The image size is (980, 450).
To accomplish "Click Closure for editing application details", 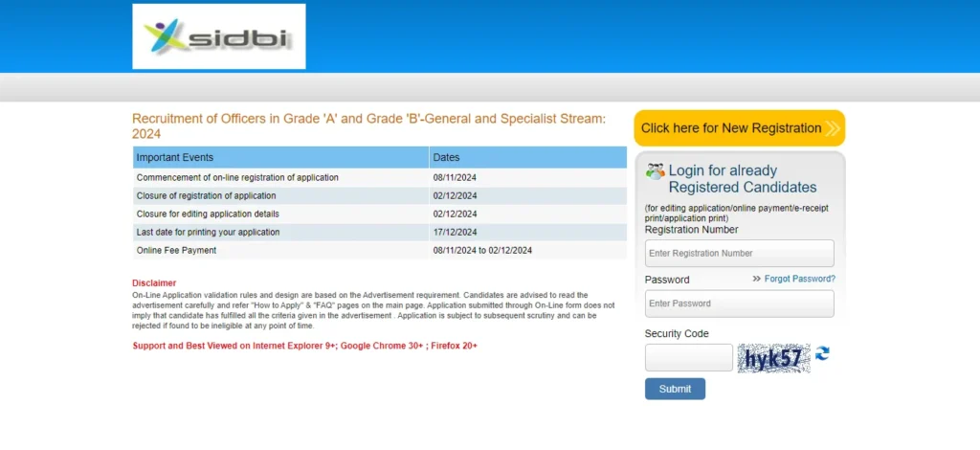I will [208, 214].
